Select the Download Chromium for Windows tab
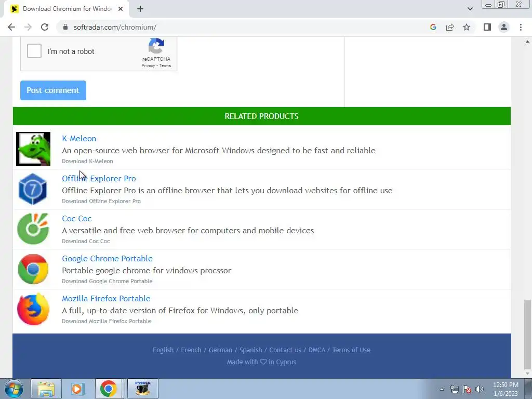This screenshot has width=532, height=399. click(66, 9)
